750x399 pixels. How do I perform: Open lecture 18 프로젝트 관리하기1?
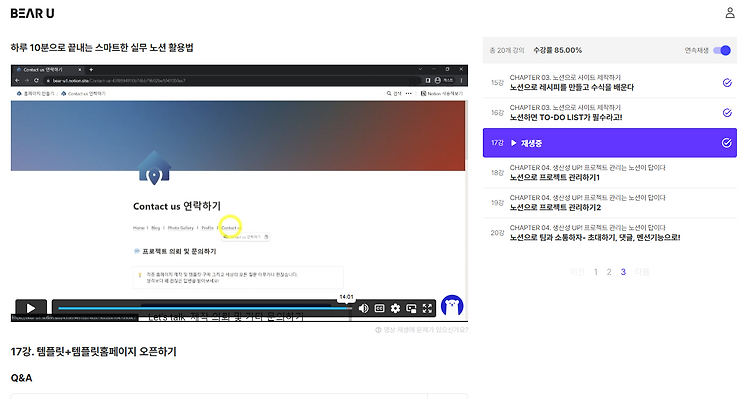(x=610, y=173)
